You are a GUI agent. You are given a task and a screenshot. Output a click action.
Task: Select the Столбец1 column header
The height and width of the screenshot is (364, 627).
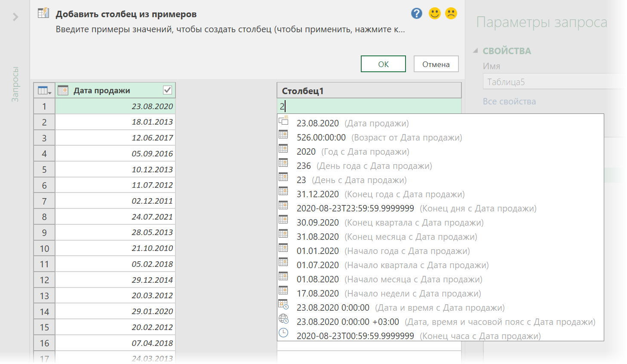[369, 91]
